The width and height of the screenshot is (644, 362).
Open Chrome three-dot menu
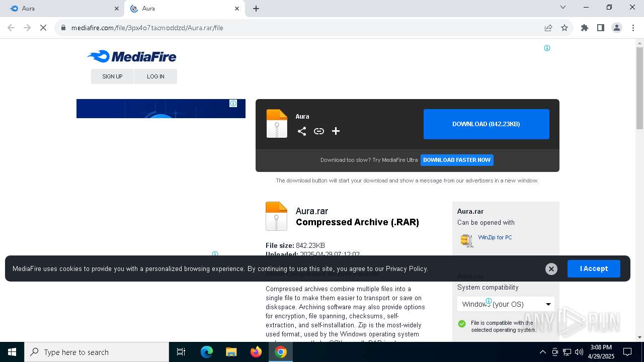(x=633, y=28)
